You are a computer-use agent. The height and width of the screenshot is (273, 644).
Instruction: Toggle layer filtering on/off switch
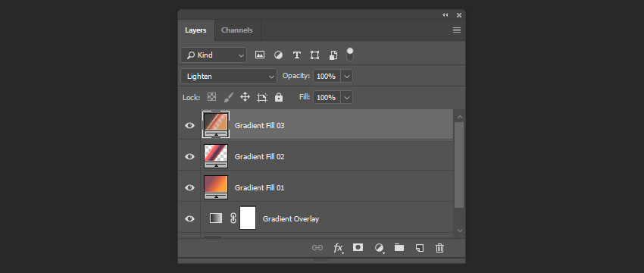pos(350,54)
